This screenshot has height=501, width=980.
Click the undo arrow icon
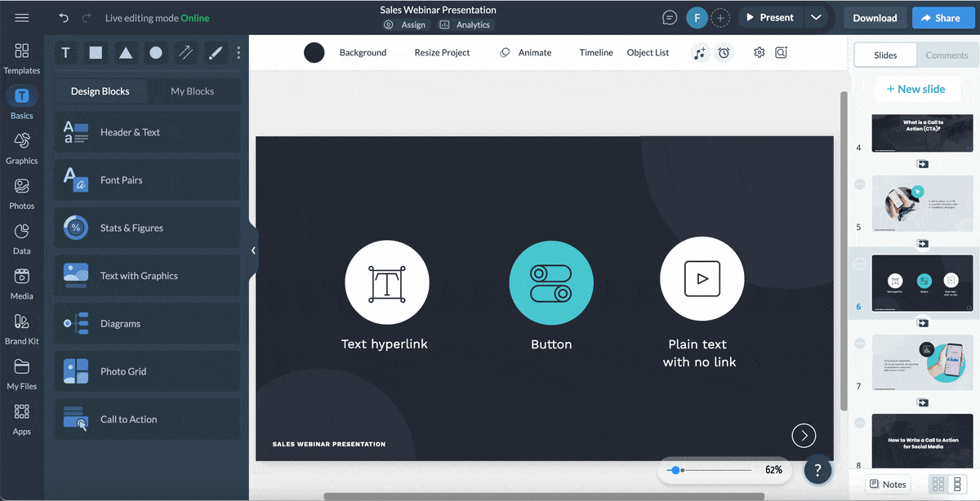pyautogui.click(x=64, y=18)
